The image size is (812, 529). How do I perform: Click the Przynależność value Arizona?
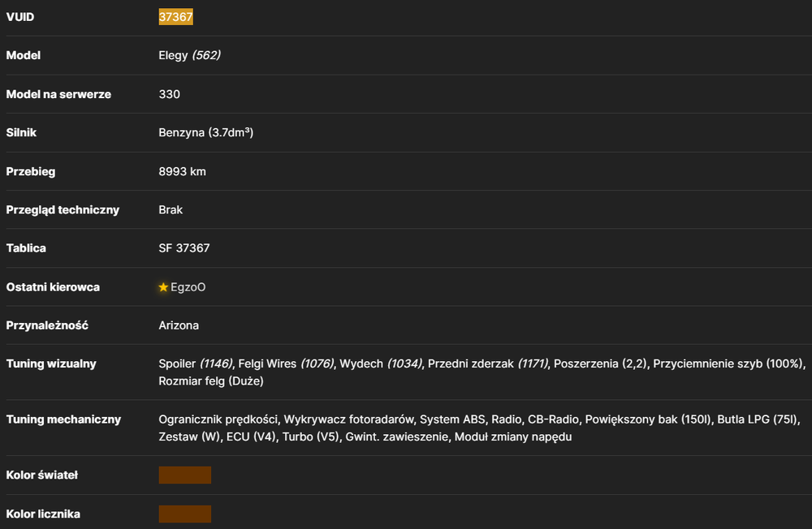(x=179, y=325)
